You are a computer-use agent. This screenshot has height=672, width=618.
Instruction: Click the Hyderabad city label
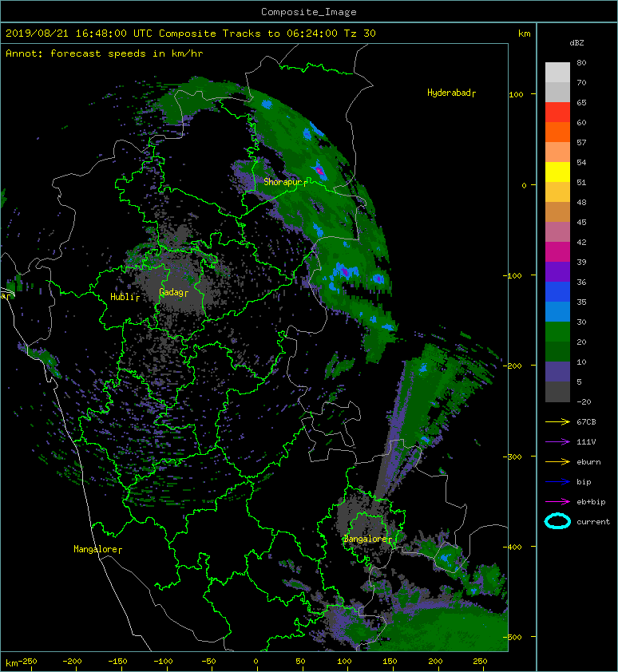coord(451,93)
